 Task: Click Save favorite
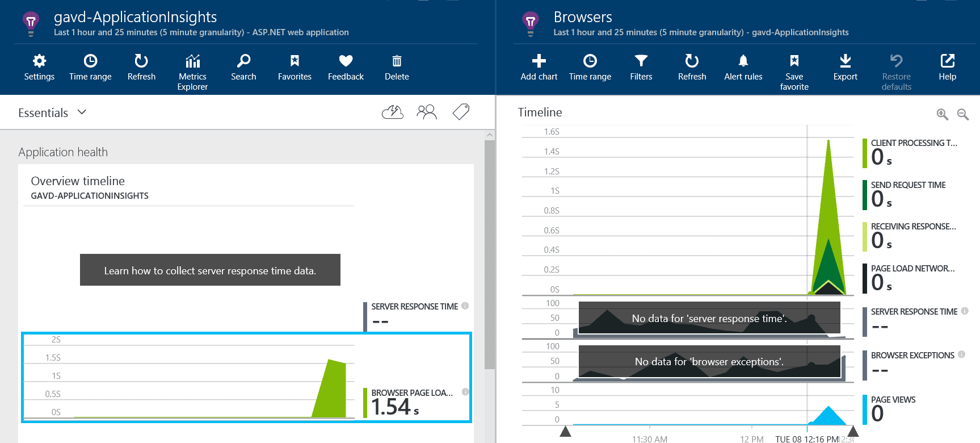click(x=794, y=72)
